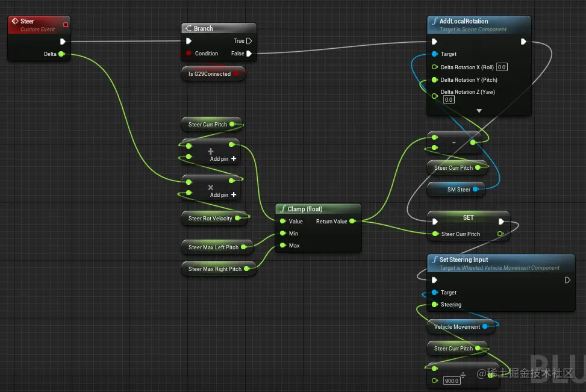This screenshot has width=586, height=392.
Task: Select the Is G29Connected variable node
Action: point(213,73)
